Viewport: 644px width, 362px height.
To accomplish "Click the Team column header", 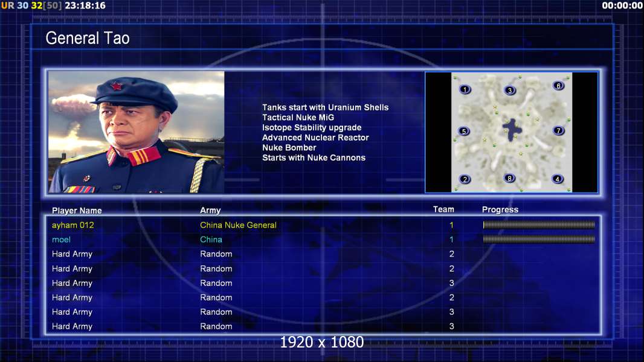I will point(443,209).
